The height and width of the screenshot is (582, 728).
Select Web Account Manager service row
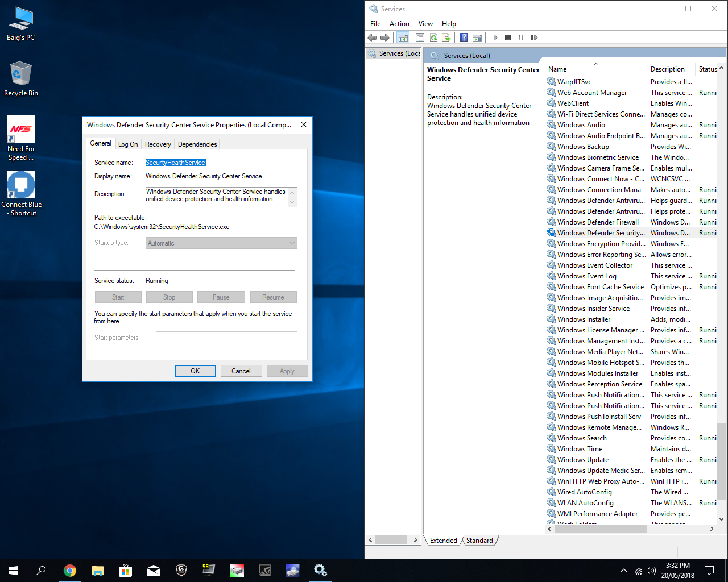point(631,93)
